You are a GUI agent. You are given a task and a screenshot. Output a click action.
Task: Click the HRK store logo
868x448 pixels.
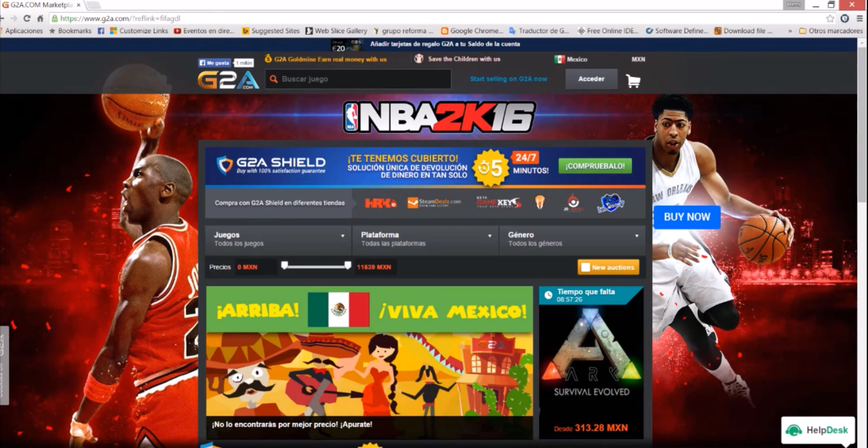pos(380,203)
